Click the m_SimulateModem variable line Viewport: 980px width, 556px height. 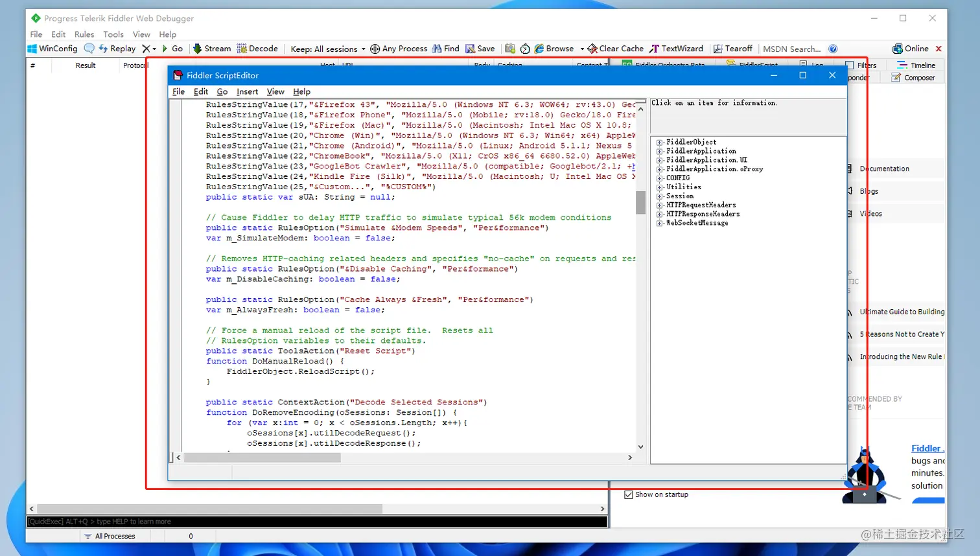(x=299, y=238)
